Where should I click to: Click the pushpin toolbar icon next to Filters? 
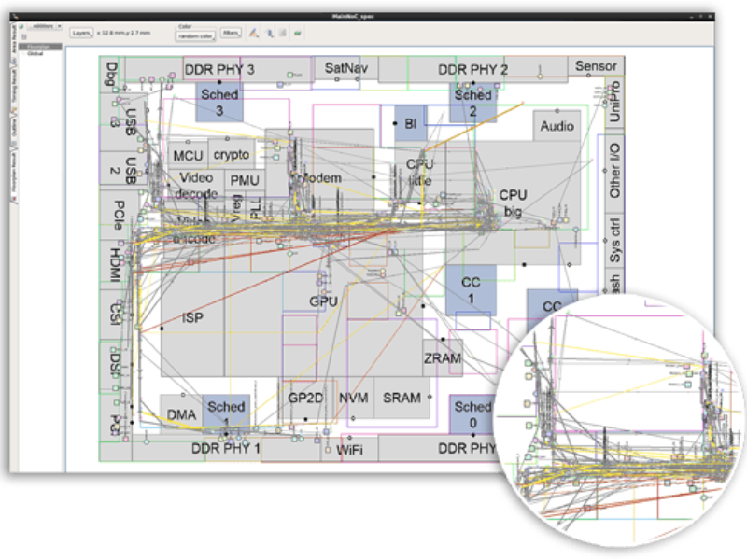[270, 32]
